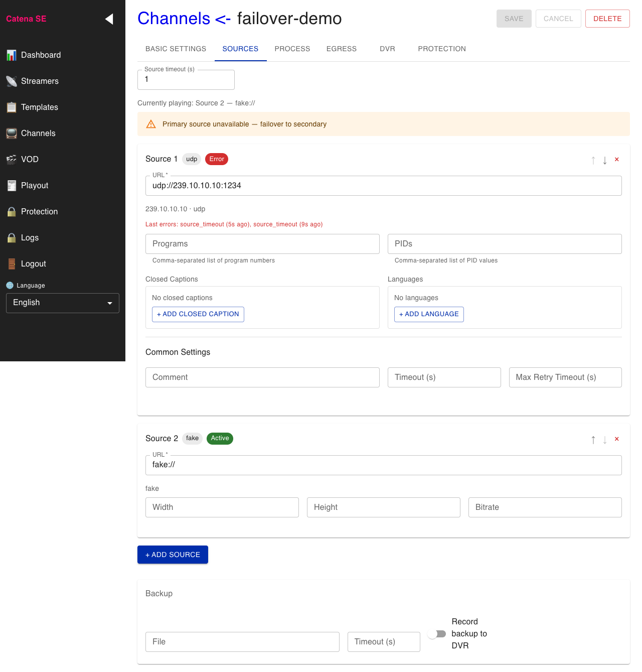Switch to the DVR tab
The height and width of the screenshot is (672, 642).
click(x=387, y=49)
